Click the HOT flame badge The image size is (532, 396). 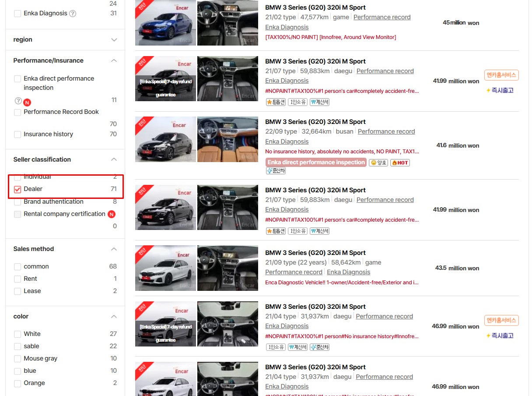pyautogui.click(x=400, y=163)
